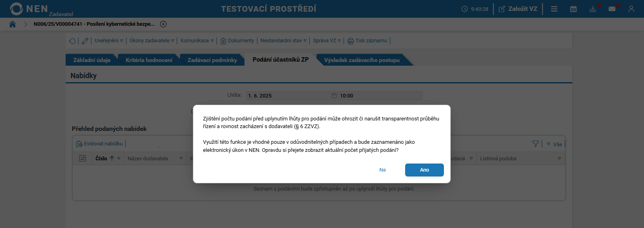Open the Uveřejnění dropdown menu

[109, 41]
